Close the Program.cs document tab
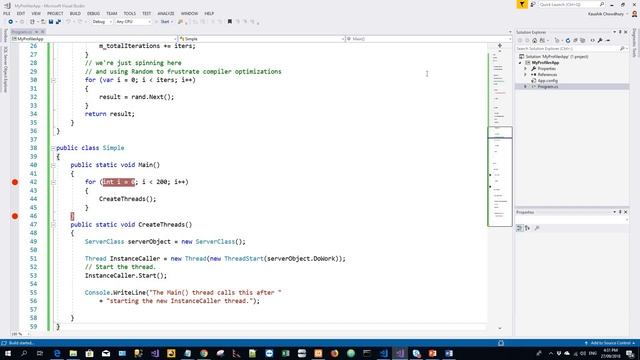This screenshot has height=360, width=640. coord(42,32)
